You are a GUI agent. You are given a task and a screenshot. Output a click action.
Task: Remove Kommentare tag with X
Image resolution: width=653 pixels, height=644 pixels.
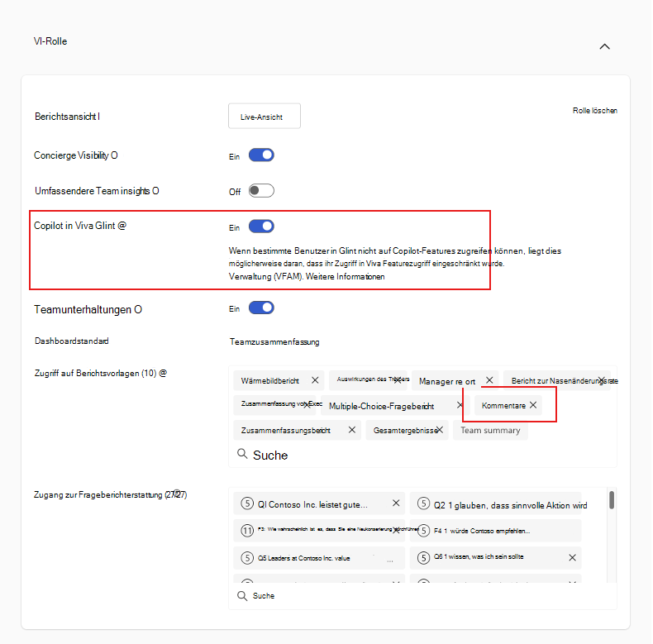click(533, 405)
